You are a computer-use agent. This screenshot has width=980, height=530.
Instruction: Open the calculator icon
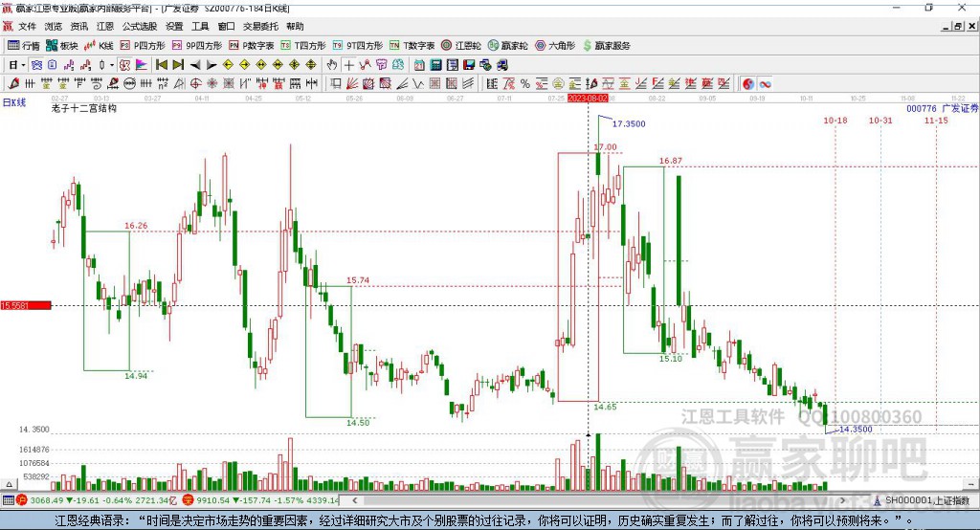click(436, 65)
